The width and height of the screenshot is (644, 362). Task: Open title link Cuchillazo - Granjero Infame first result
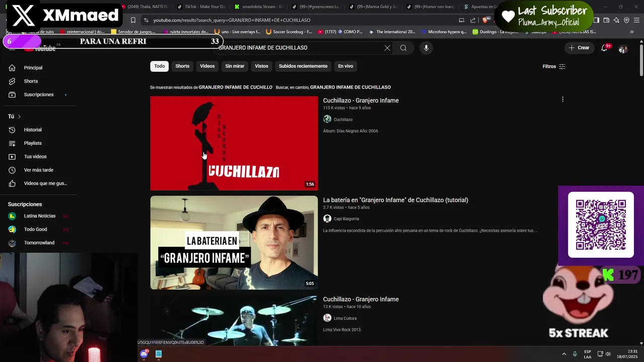(x=361, y=101)
